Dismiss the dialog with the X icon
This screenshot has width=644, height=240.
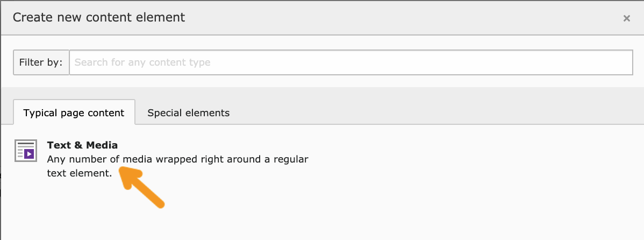(x=626, y=18)
